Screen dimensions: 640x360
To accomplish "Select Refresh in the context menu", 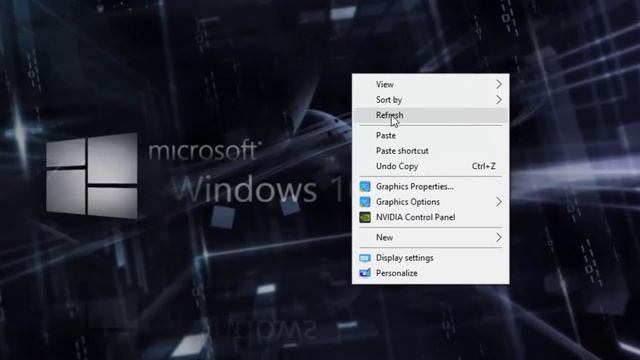I will (431, 116).
